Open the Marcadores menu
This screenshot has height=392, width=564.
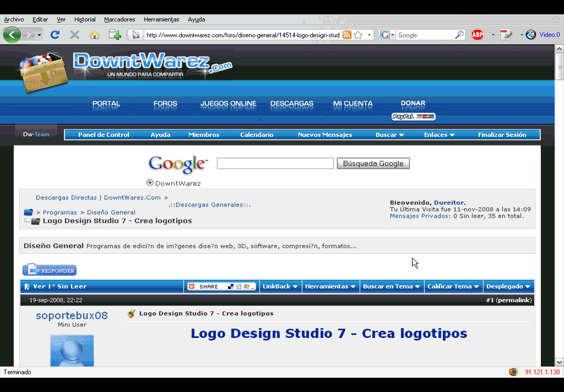[x=120, y=19]
